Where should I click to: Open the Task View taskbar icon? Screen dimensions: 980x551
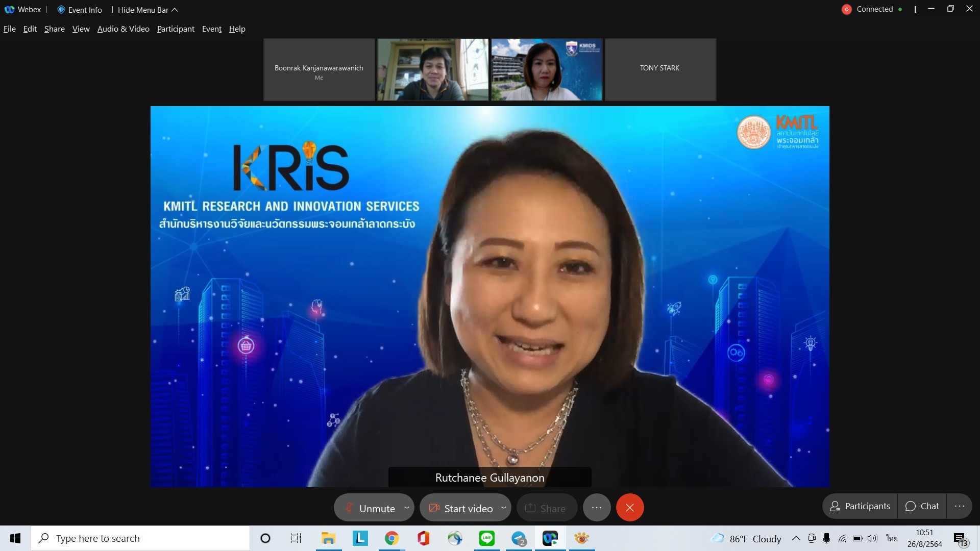click(x=296, y=538)
